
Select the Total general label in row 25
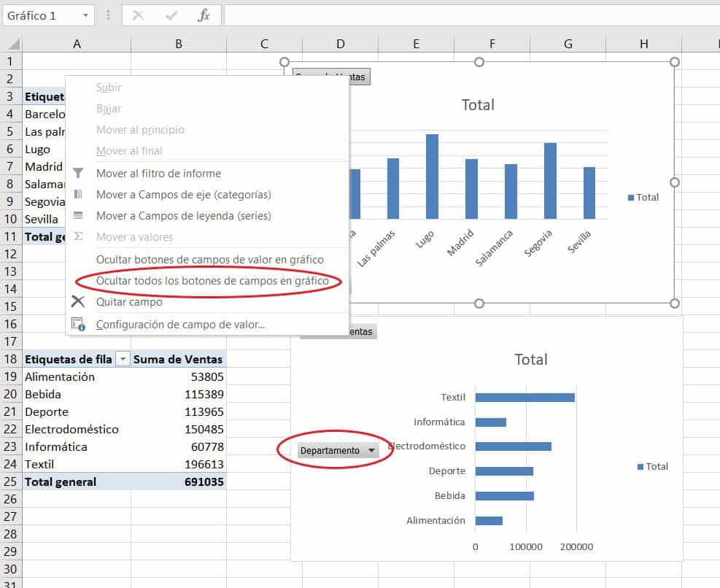pyautogui.click(x=77, y=481)
